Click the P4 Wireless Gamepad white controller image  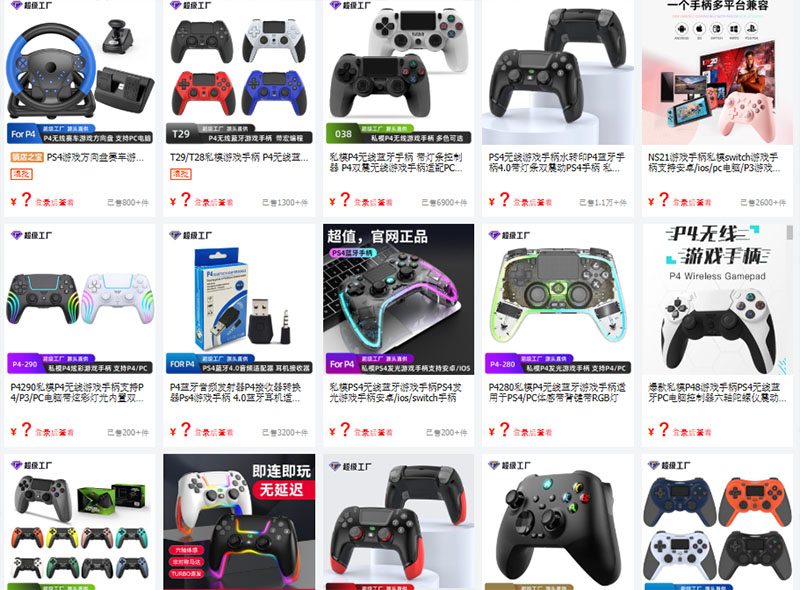[717, 299]
